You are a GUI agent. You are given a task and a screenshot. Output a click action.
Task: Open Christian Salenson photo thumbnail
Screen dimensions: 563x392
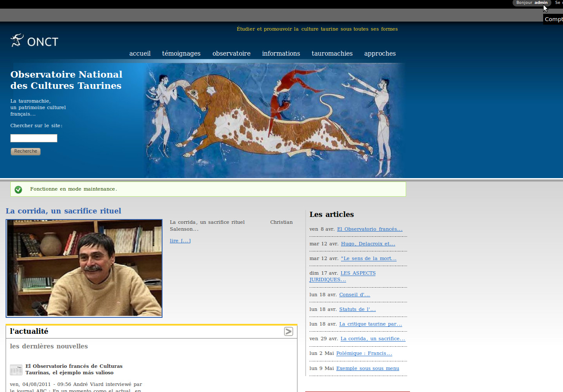[84, 268]
